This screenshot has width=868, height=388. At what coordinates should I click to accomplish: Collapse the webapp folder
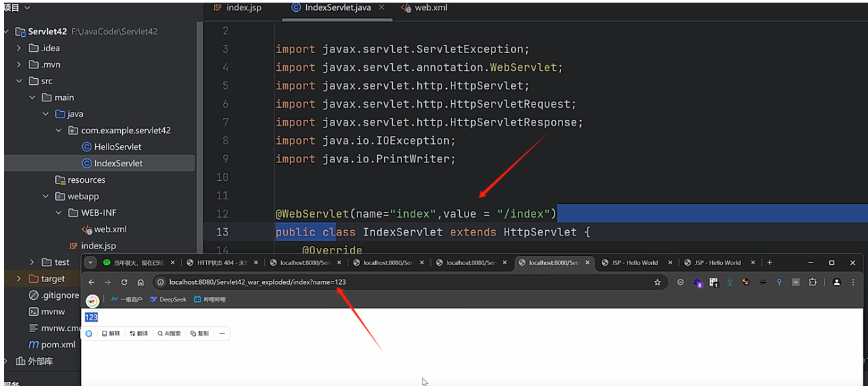pyautogui.click(x=45, y=196)
